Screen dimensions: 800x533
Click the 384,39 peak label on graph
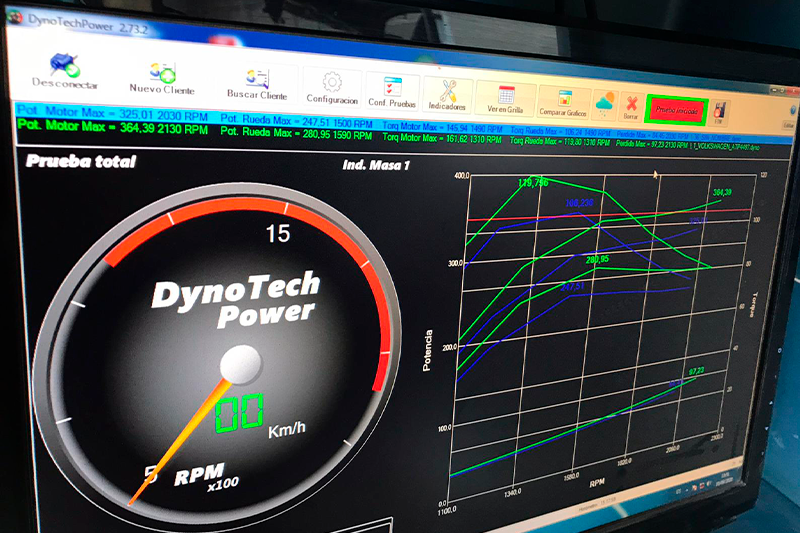tap(721, 192)
